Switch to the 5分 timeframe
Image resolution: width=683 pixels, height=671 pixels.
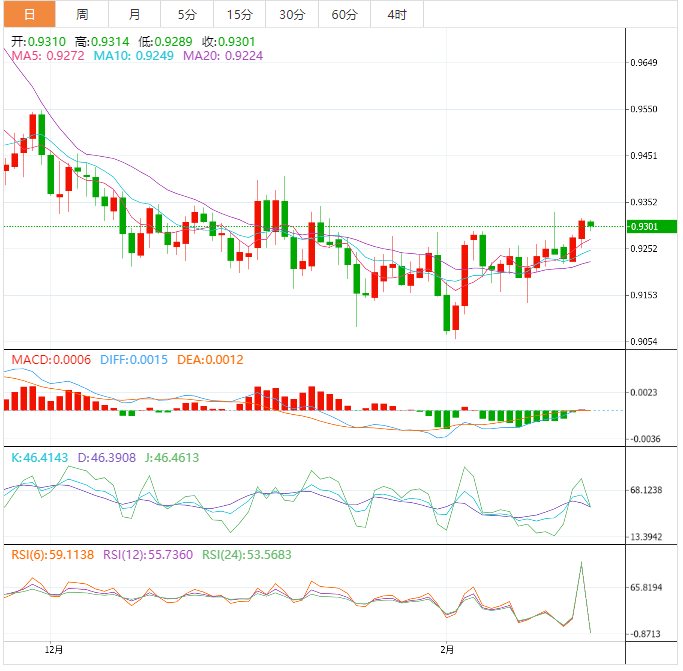point(187,14)
